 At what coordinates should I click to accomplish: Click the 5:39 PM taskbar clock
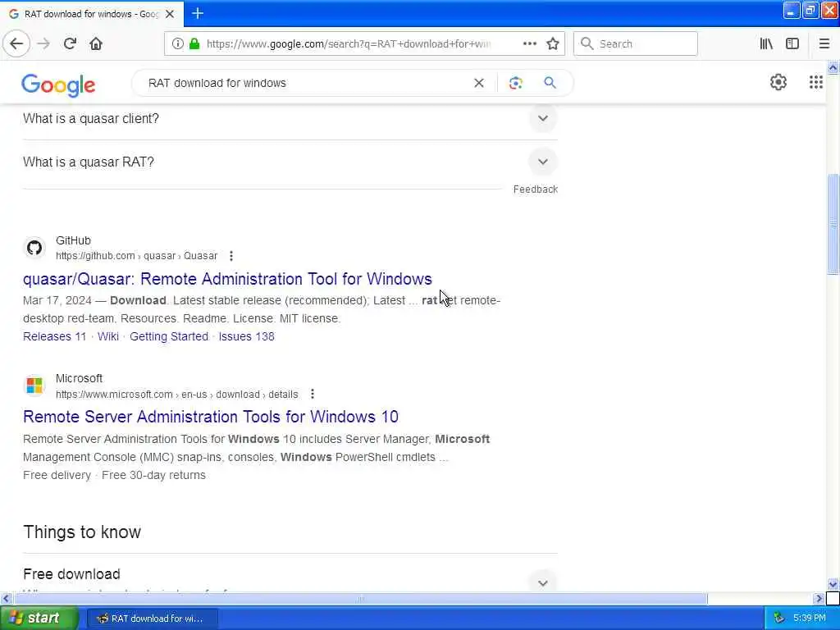click(810, 619)
